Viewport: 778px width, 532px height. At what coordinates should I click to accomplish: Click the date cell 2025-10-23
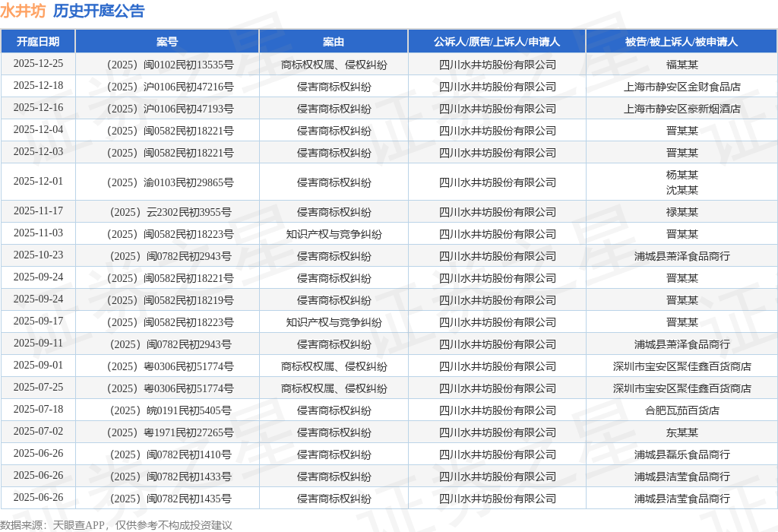pyautogui.click(x=38, y=255)
